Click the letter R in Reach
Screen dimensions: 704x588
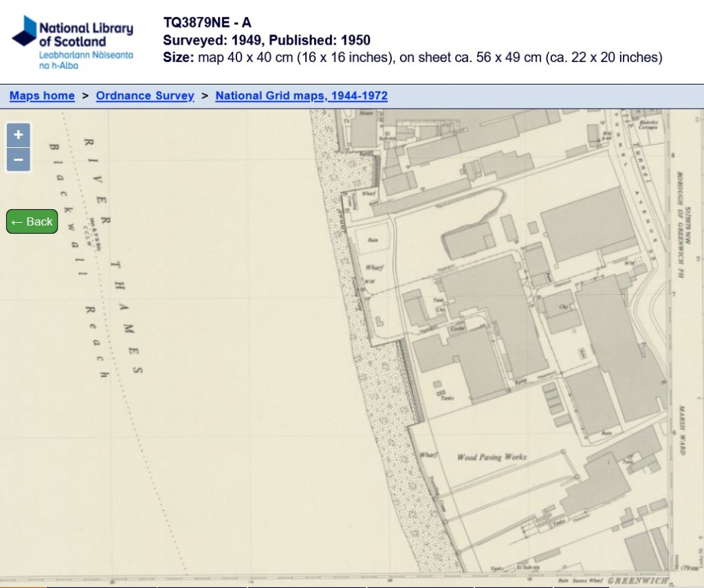tap(89, 311)
